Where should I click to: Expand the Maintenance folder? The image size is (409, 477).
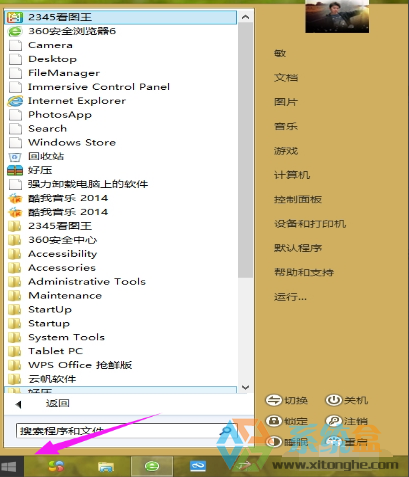(x=121, y=296)
